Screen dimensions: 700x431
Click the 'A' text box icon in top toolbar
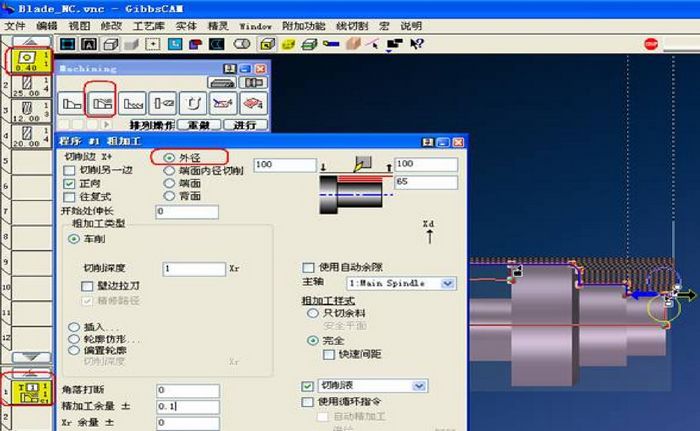pos(89,44)
